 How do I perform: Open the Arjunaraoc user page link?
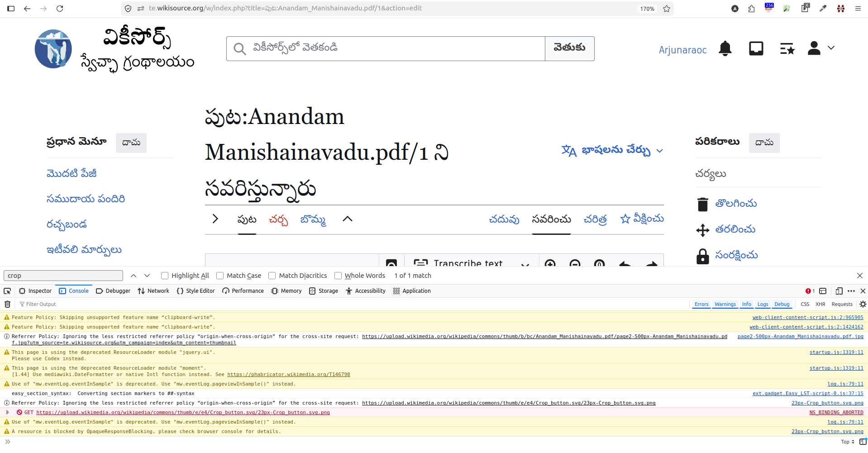(682, 50)
